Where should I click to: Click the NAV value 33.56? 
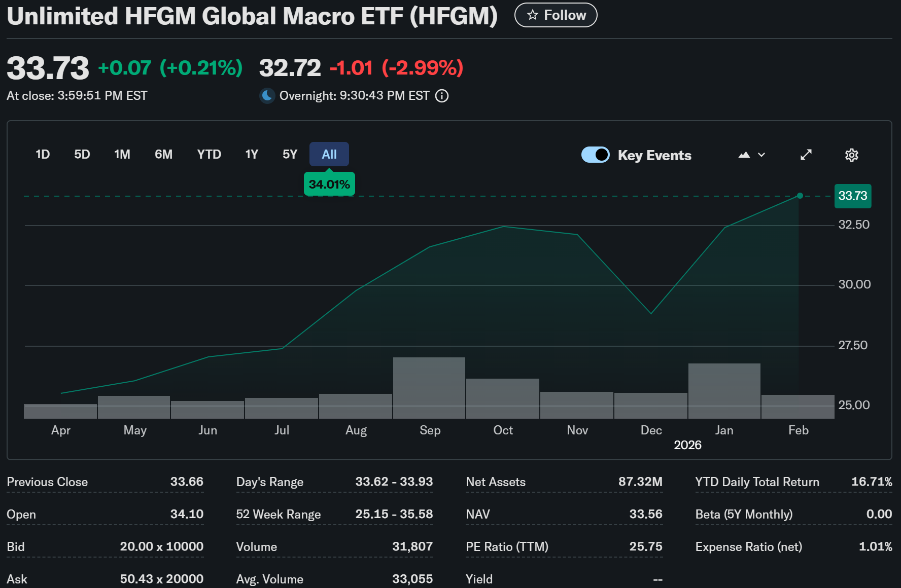(x=646, y=514)
